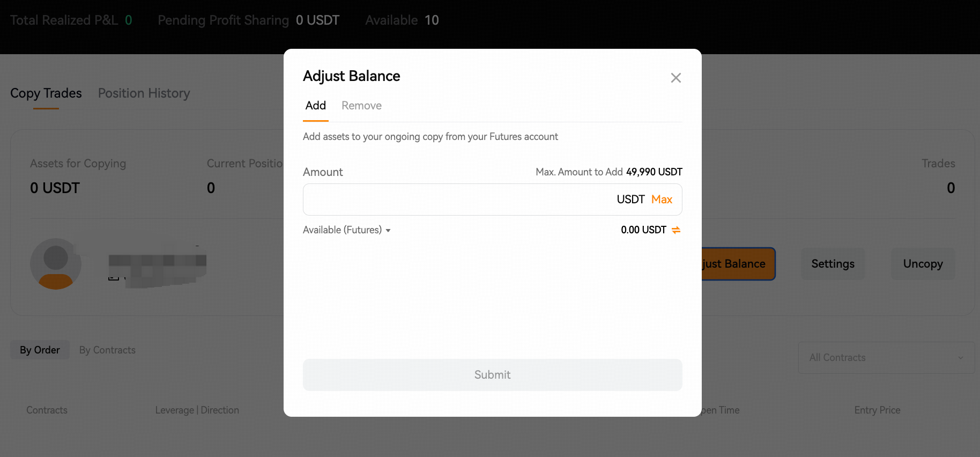Select the Copy Trades tab
980x457 pixels.
pyautogui.click(x=46, y=93)
